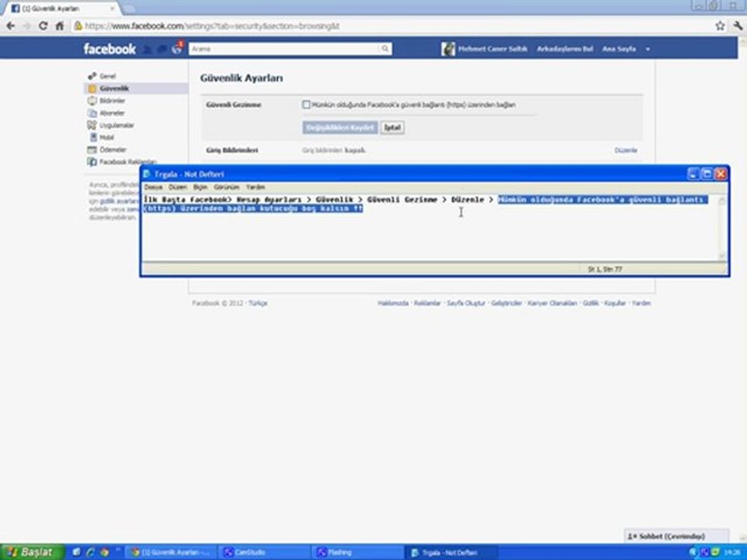Toggle the https secure browsing checkbox
747x560 pixels.
coord(307,105)
